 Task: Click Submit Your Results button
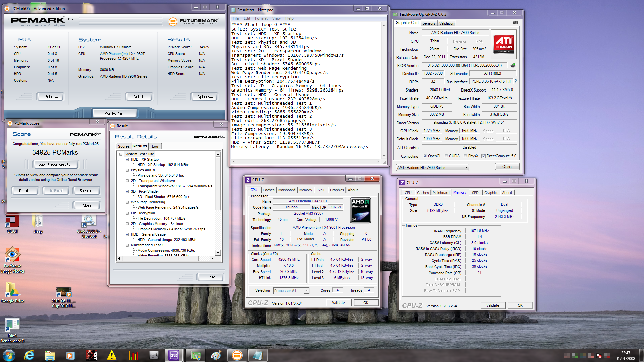point(56,164)
